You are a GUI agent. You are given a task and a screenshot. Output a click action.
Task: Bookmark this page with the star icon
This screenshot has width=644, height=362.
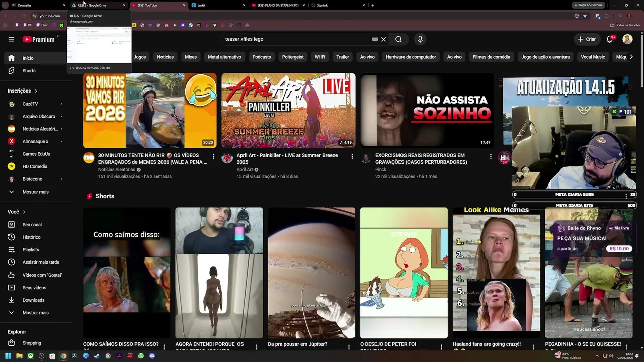585,16
